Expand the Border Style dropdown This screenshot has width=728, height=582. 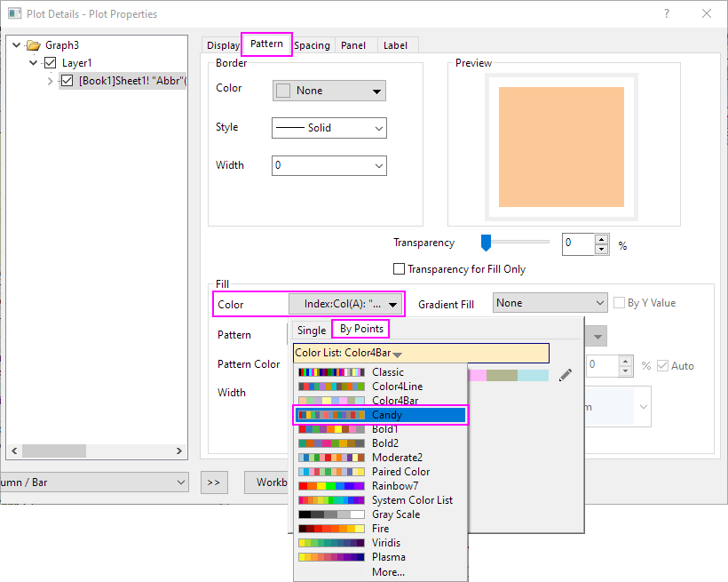coord(328,128)
